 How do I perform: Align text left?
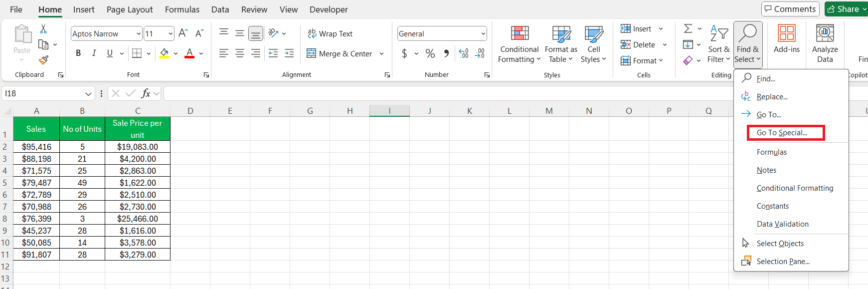point(224,53)
